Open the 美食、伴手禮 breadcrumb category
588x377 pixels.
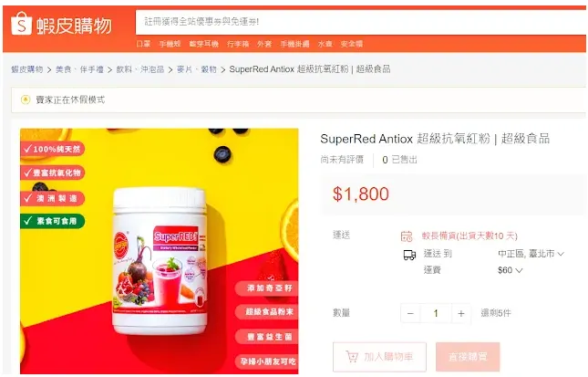(79, 69)
